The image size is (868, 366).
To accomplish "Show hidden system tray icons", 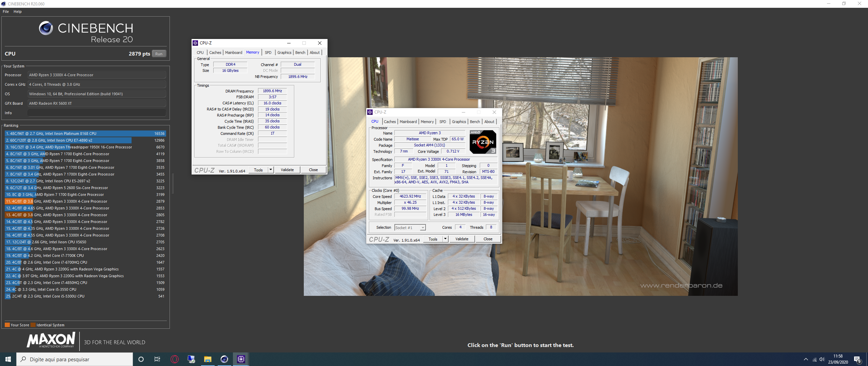I will [806, 359].
